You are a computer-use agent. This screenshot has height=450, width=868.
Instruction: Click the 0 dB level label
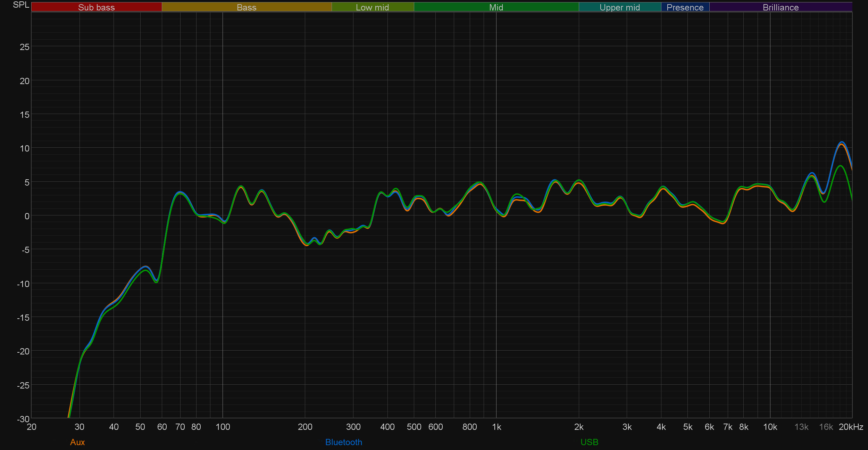[x=27, y=216]
